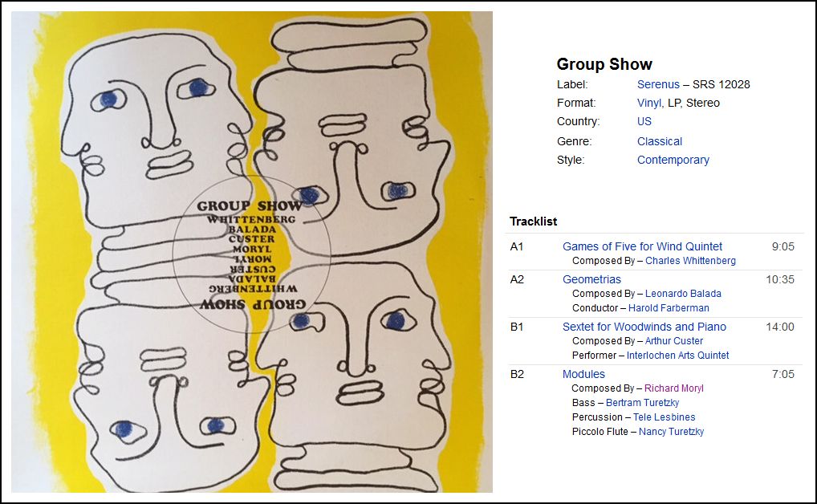Select the A1 track position
The width and height of the screenshot is (817, 504).
[516, 246]
